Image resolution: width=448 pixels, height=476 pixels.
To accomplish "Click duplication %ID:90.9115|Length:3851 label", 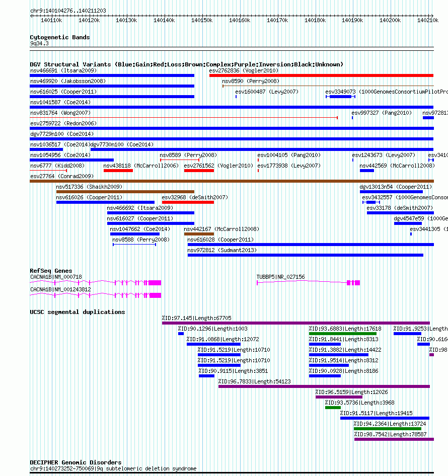I will click(233, 371).
